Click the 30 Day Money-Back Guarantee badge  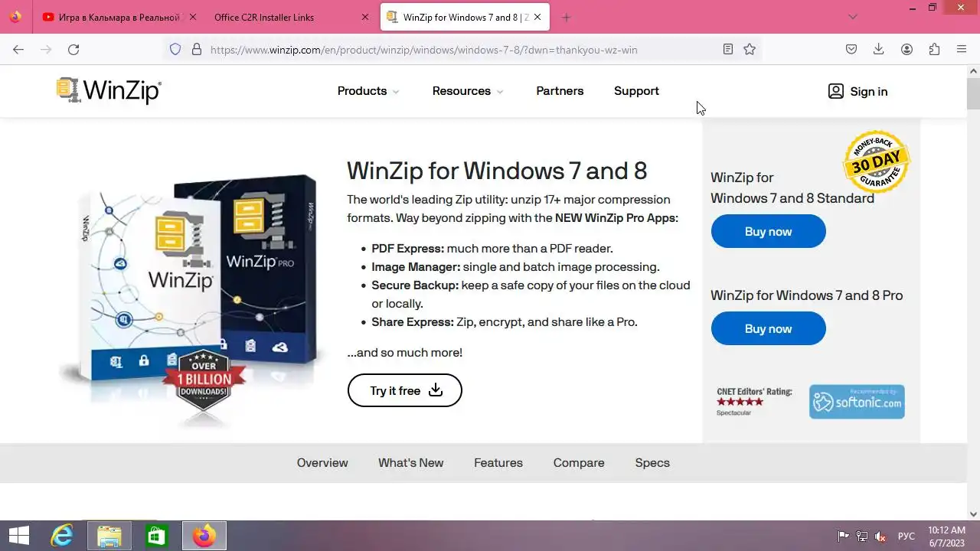(x=877, y=161)
